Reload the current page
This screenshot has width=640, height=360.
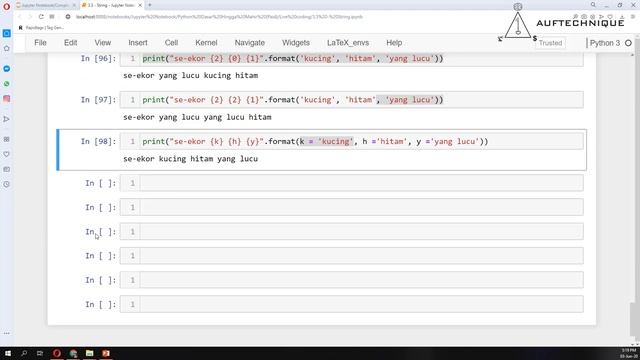click(41, 17)
